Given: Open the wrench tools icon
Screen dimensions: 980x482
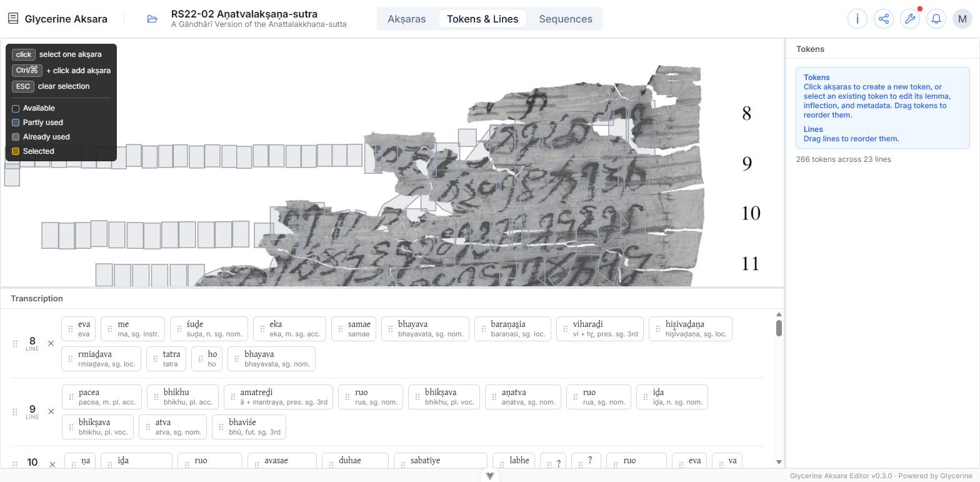Looking at the screenshot, I should tap(910, 19).
